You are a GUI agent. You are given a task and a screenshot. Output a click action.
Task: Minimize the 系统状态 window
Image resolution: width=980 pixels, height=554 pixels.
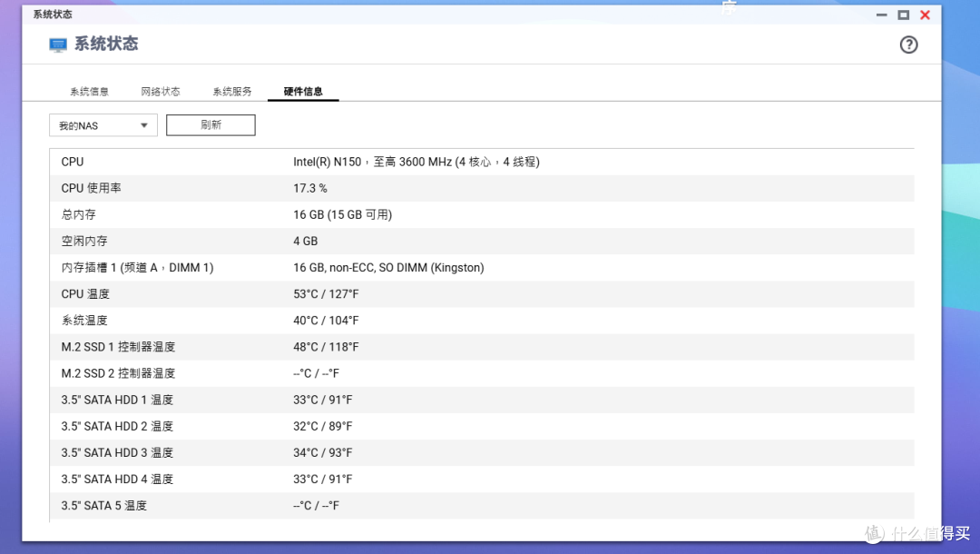881,15
